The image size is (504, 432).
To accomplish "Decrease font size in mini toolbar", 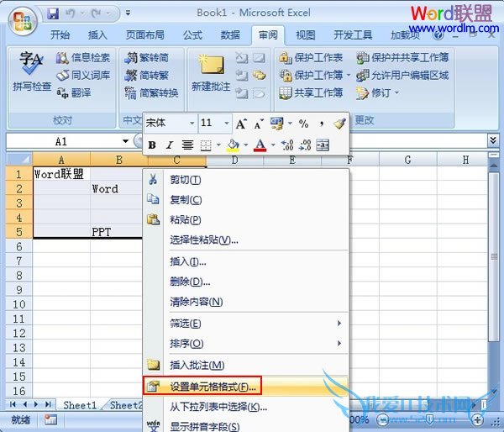I will (x=259, y=124).
